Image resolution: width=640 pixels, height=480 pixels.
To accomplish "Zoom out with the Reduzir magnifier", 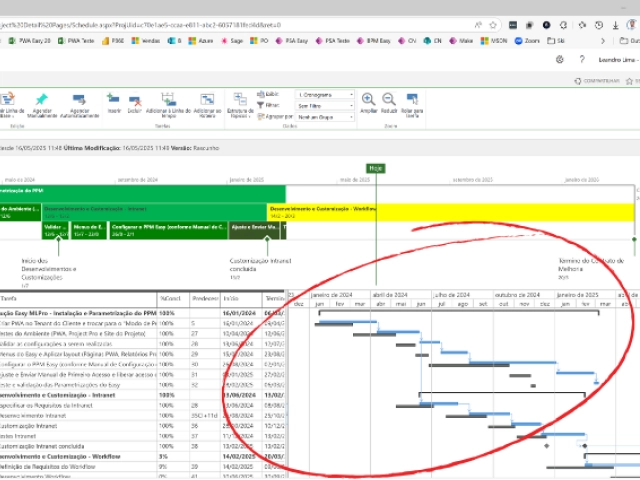I will tap(389, 99).
